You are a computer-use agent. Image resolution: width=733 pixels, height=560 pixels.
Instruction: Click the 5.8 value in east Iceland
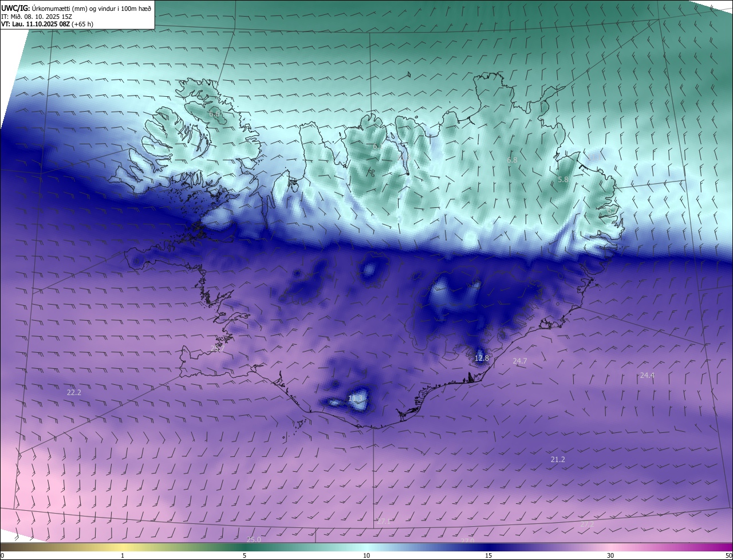(x=563, y=179)
